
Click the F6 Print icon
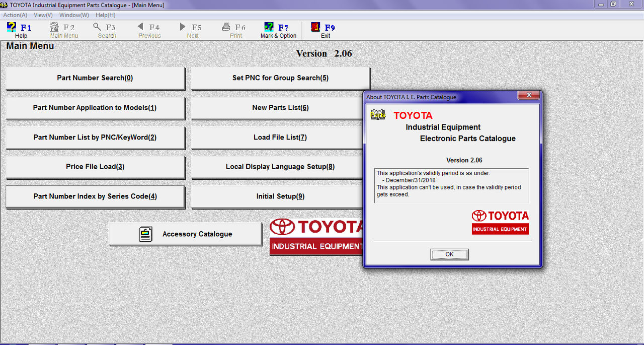pyautogui.click(x=226, y=27)
